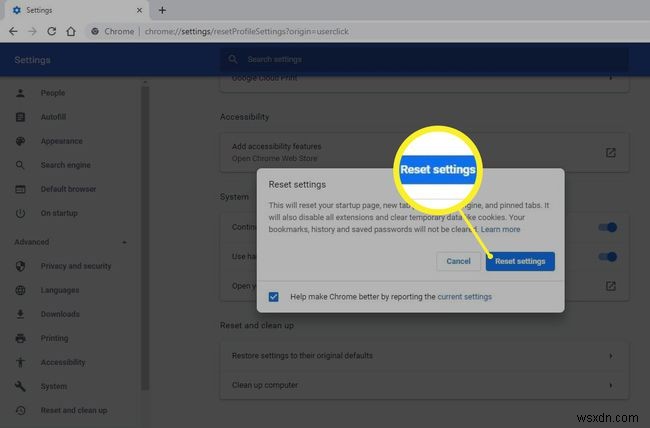
Task: Confirm with the blue Reset settings button
Action: pyautogui.click(x=520, y=261)
